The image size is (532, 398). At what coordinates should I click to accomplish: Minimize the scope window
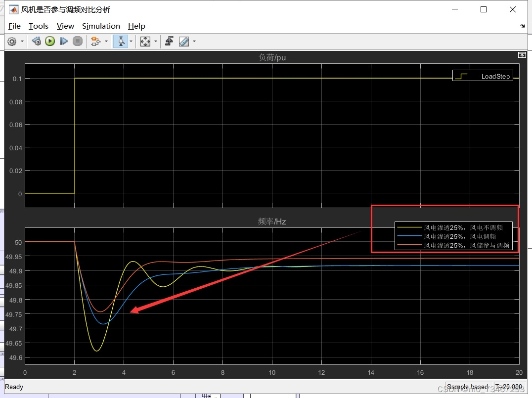coord(455,9)
